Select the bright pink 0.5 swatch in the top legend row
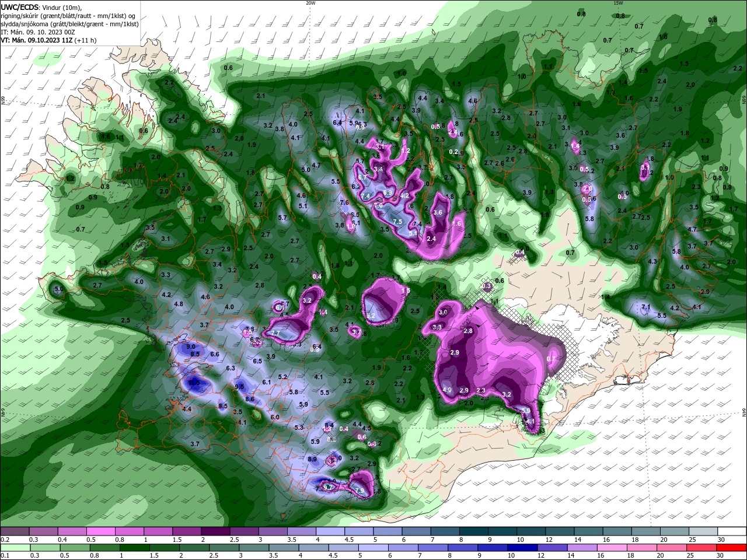 click(100, 531)
